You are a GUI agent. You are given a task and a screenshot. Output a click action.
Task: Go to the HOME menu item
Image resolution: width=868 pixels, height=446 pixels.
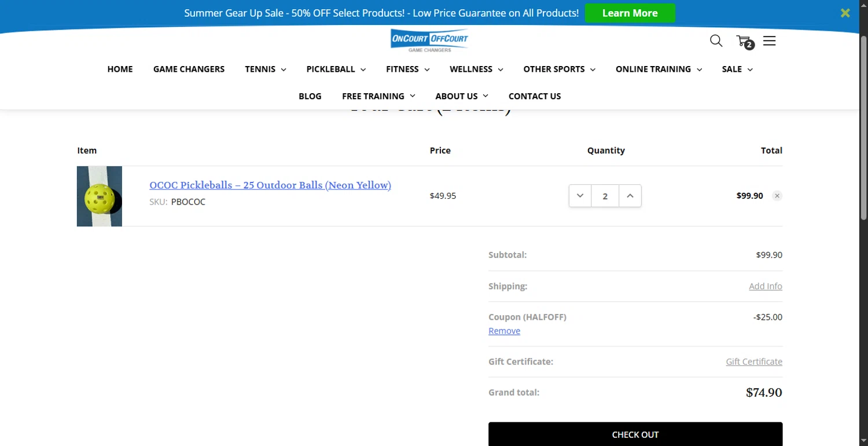[120, 69]
